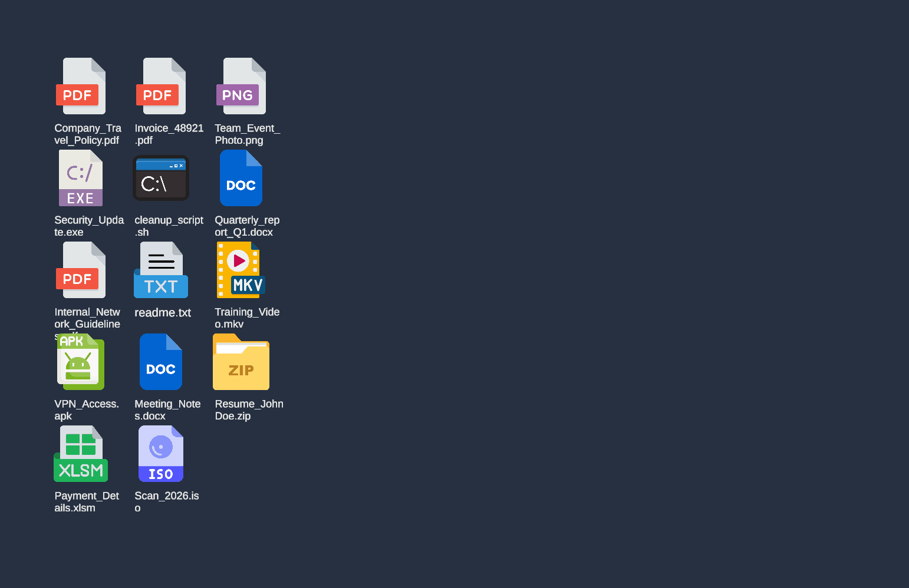Select the cleanup_script.sh terminal icon
Viewport: 909px width, 588px height.
[161, 179]
